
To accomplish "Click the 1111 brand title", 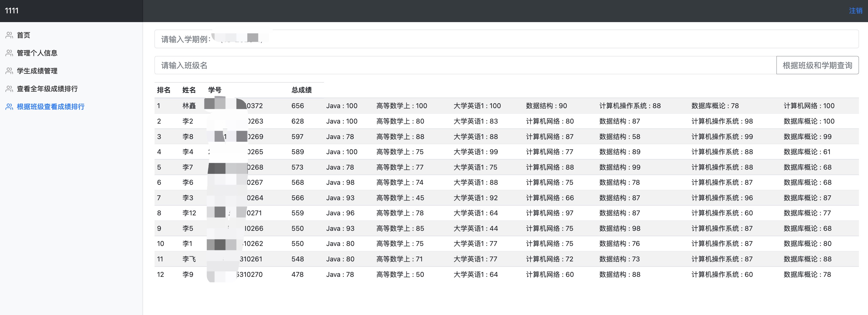I will (x=12, y=11).
